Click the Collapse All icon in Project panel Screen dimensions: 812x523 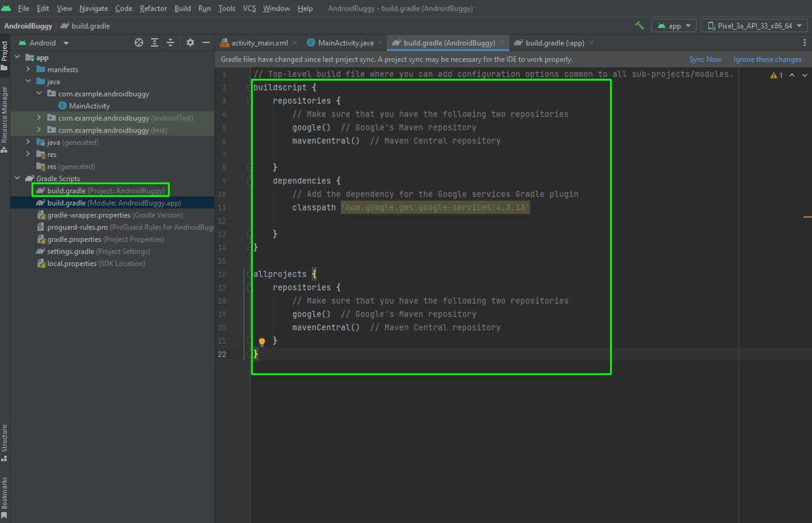tap(170, 42)
